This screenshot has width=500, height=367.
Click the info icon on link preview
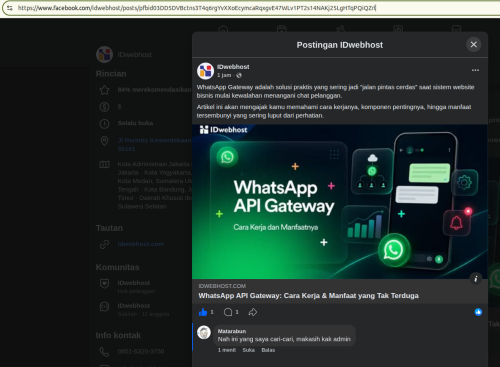[476, 279]
